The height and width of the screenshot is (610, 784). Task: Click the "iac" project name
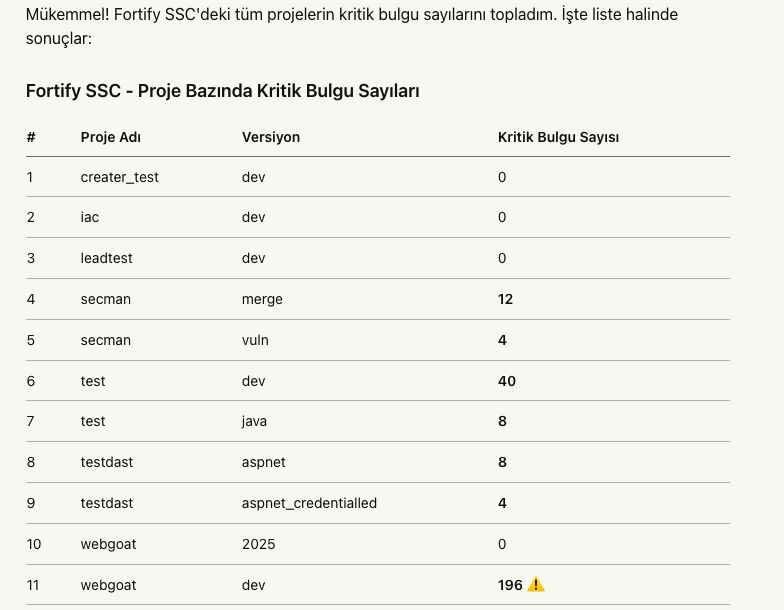tap(90, 217)
